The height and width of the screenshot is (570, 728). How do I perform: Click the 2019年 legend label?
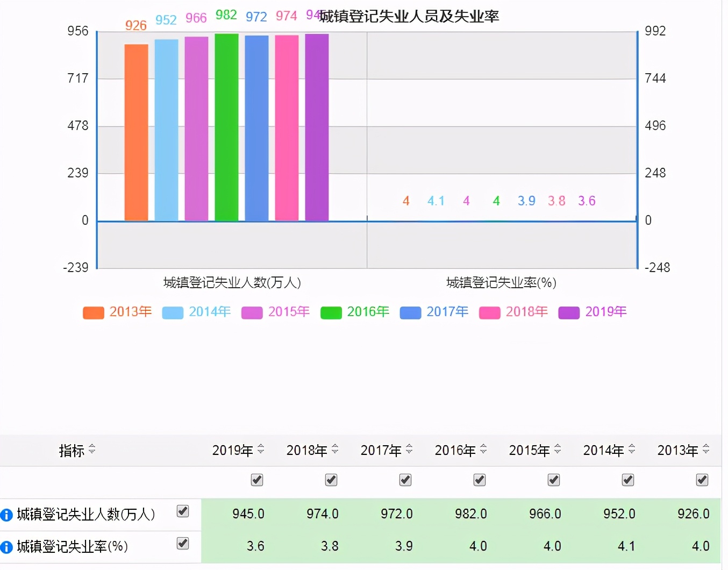(606, 312)
